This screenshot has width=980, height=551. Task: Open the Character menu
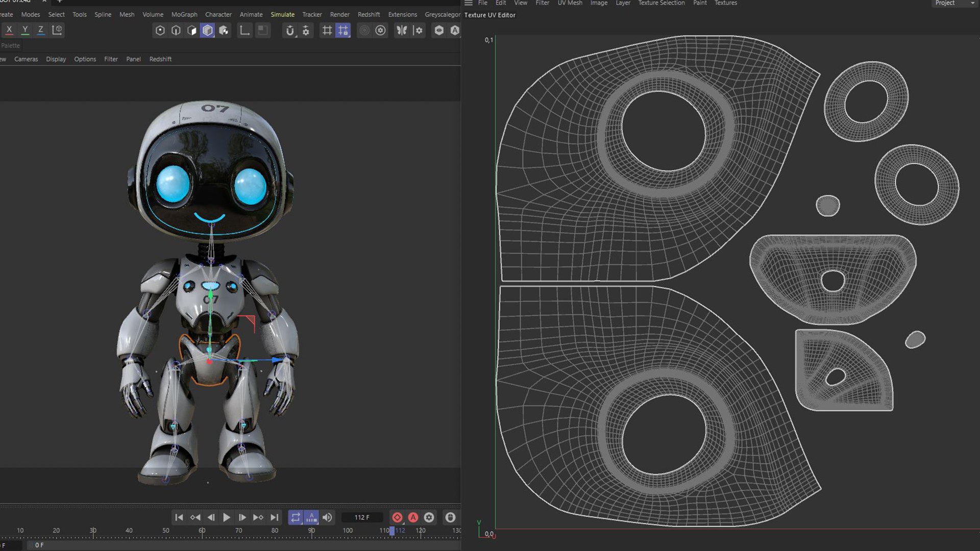tap(218, 14)
